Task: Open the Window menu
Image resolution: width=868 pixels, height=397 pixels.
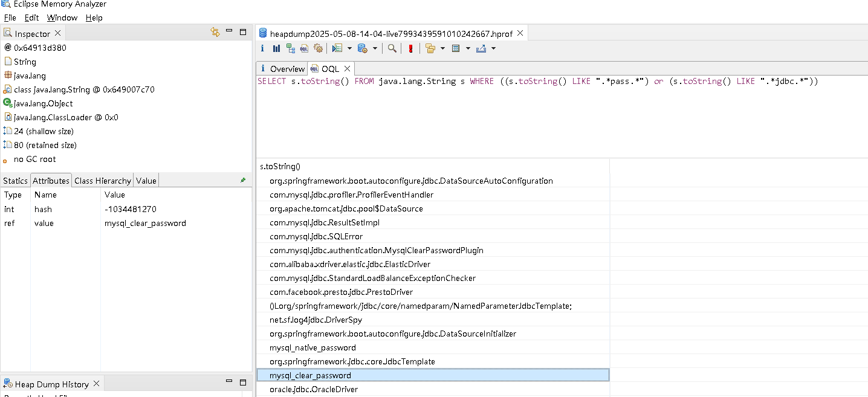Action: click(62, 18)
